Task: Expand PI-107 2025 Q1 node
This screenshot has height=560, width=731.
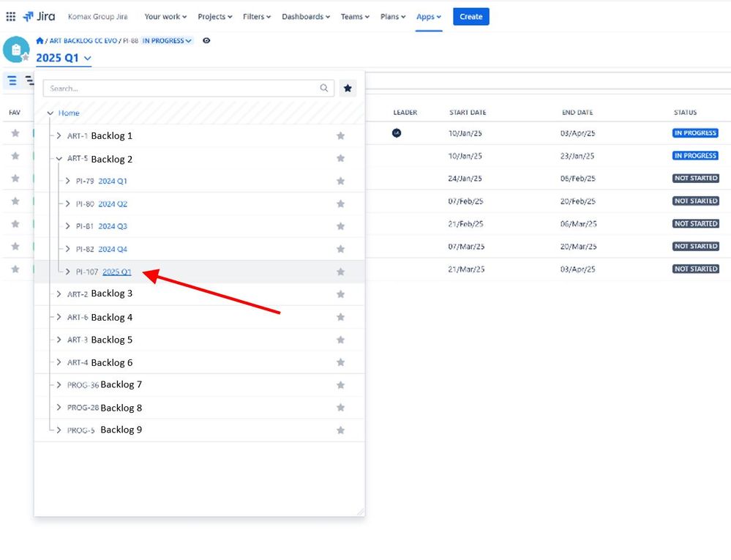Action: click(x=67, y=272)
